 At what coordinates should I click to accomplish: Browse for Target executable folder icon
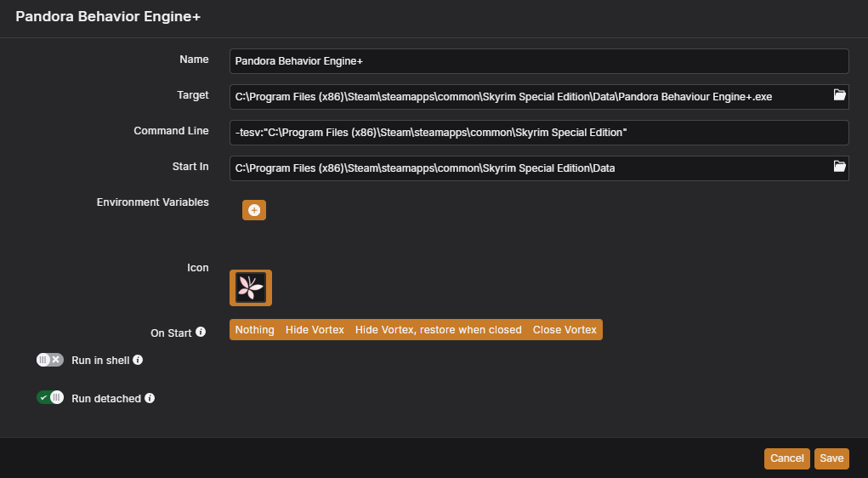pyautogui.click(x=839, y=94)
